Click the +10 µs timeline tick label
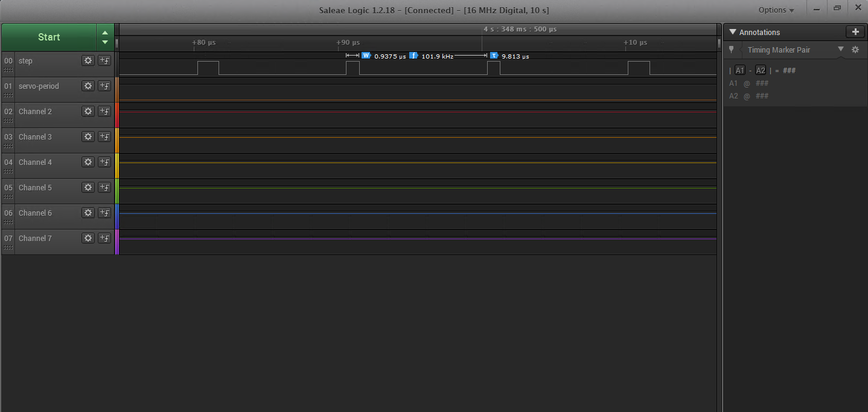Screen dimensions: 868x412 tap(635, 42)
